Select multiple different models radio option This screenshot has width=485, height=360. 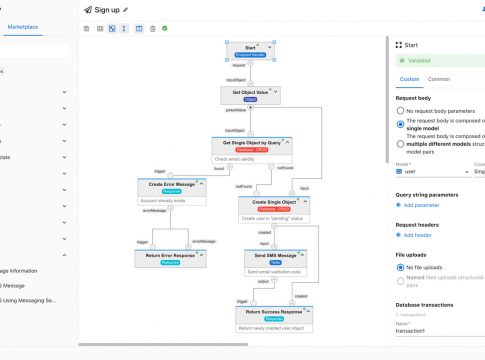coord(400,144)
